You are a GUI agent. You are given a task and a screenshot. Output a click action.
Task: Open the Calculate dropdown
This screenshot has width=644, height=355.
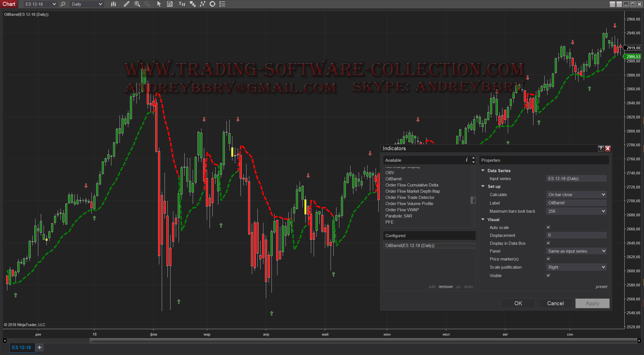click(576, 195)
